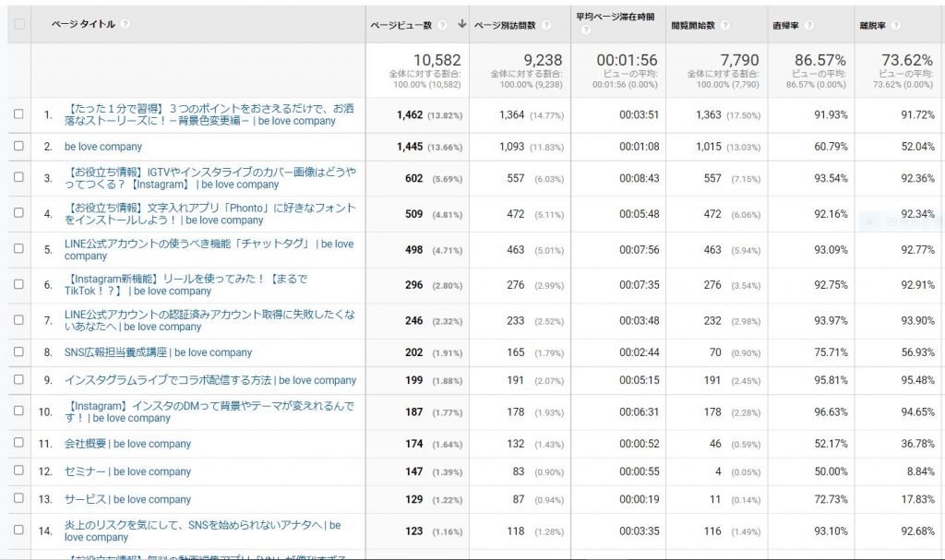
Task: Open the セミナー | be love company page link
Action: tap(127, 471)
